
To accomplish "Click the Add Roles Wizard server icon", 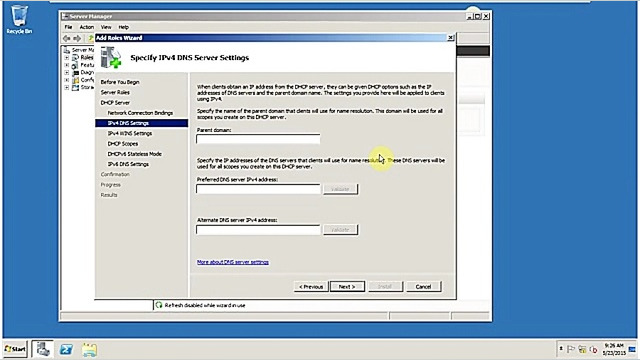I will tap(111, 57).
